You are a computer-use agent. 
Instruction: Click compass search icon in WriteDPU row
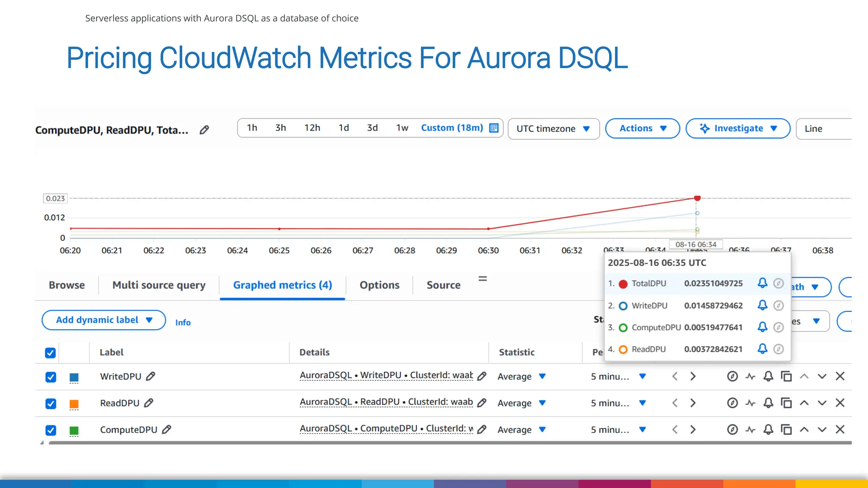pos(732,376)
